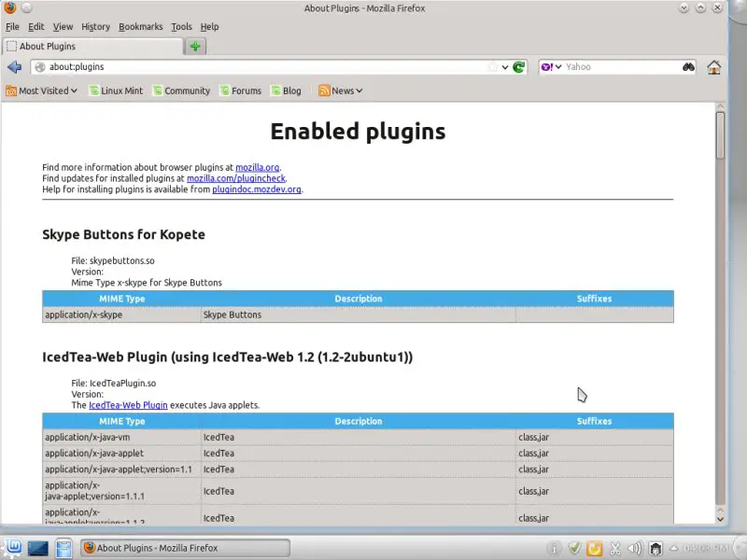Open the Community bookmark

tap(181, 91)
